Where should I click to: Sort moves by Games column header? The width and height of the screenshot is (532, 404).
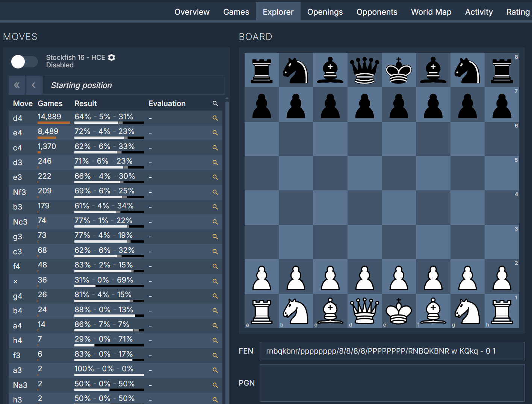50,103
